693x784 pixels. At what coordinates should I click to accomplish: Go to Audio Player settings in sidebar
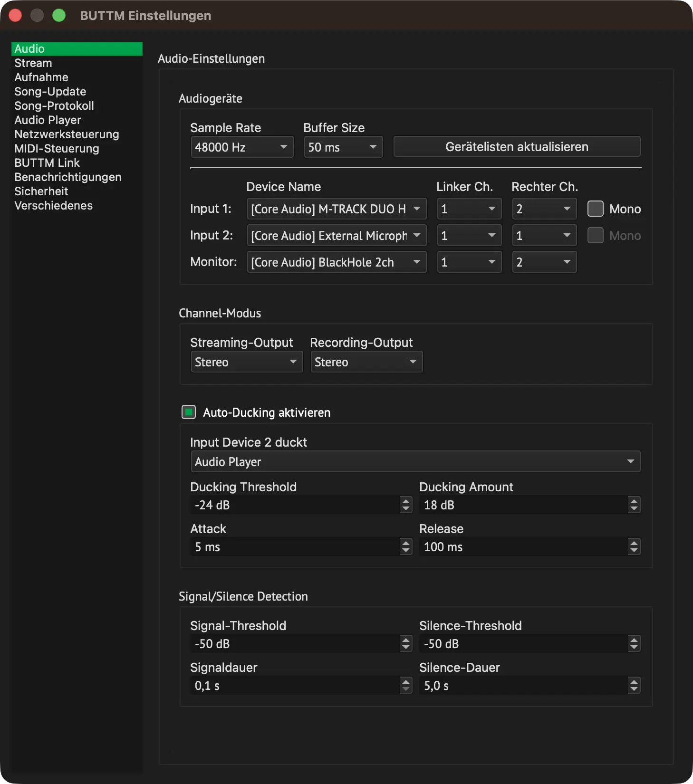point(77,120)
